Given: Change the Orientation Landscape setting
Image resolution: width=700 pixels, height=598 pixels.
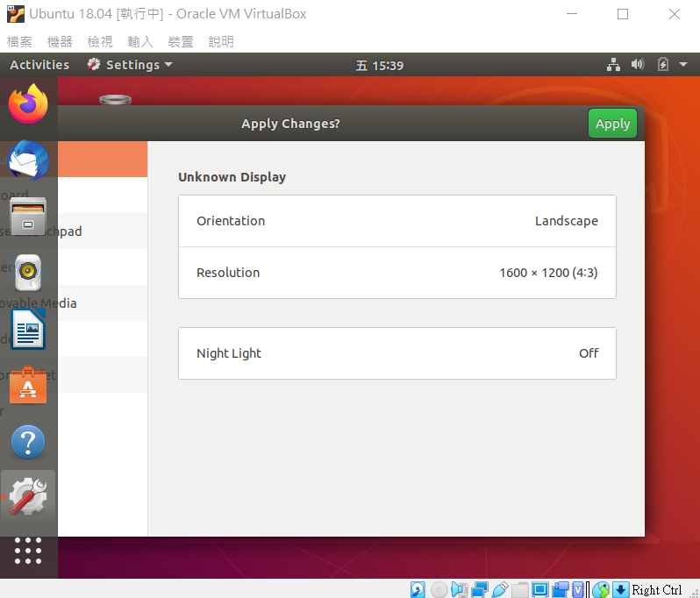Looking at the screenshot, I should tap(397, 221).
